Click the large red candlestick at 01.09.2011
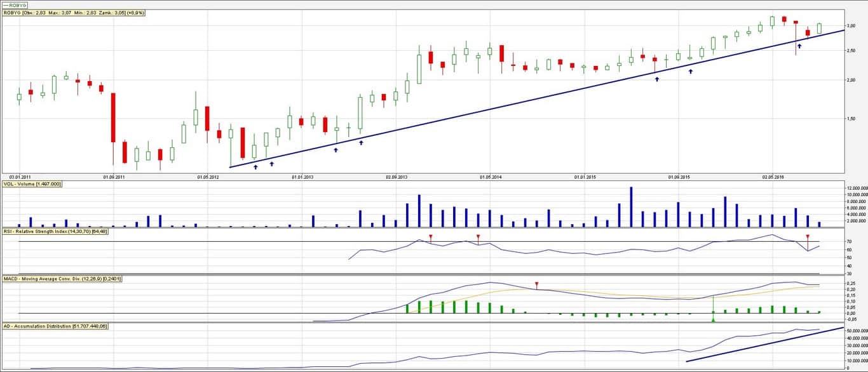The image size is (868, 372). [113, 117]
